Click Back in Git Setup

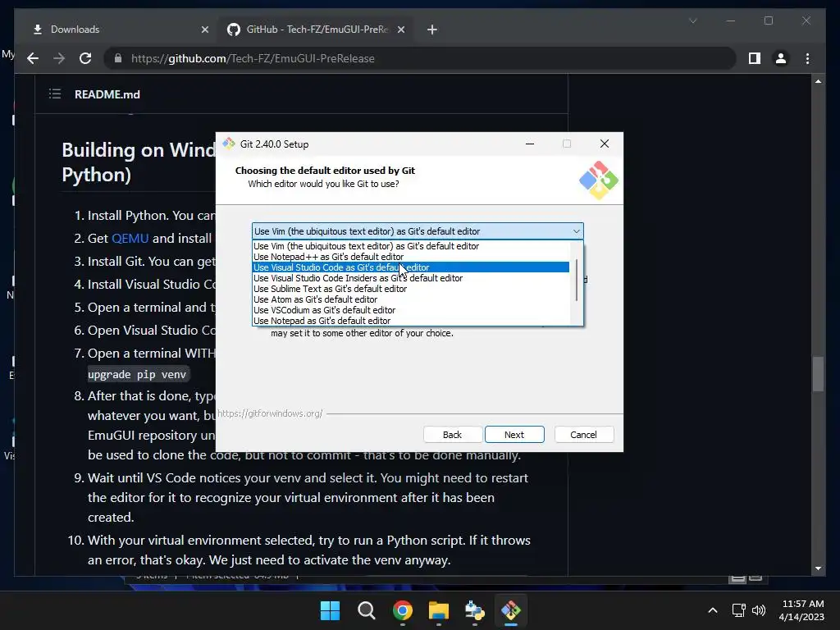(x=452, y=435)
